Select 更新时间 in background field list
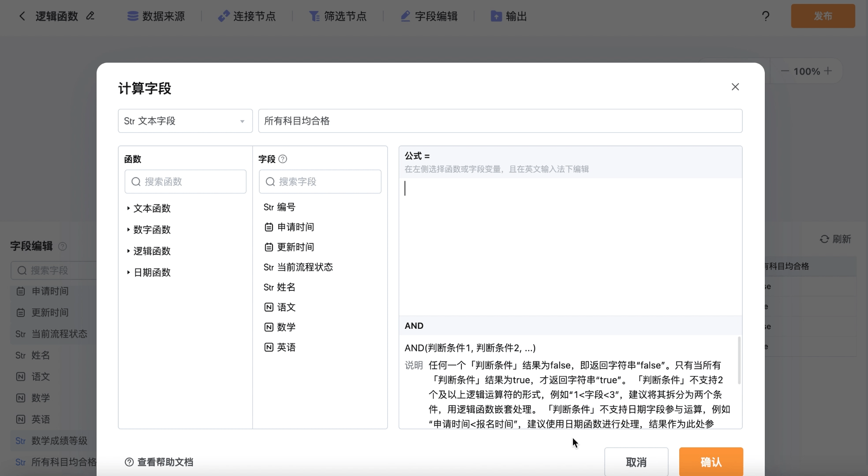The image size is (868, 476). [43, 312]
